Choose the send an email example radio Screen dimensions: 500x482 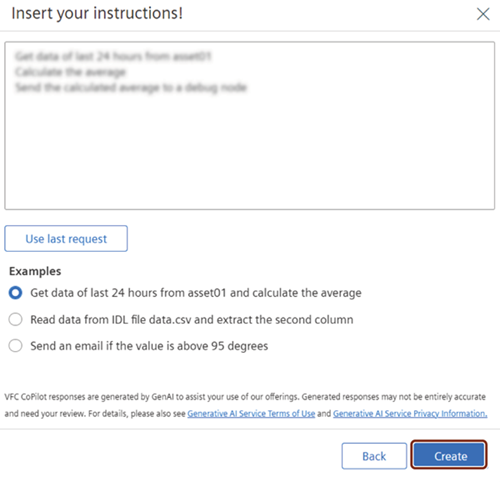(15, 346)
